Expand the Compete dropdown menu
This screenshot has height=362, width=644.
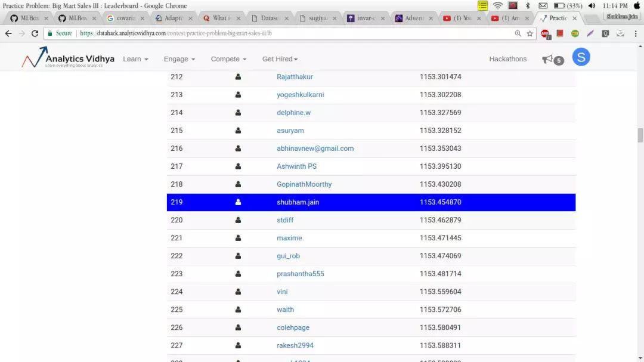click(228, 59)
